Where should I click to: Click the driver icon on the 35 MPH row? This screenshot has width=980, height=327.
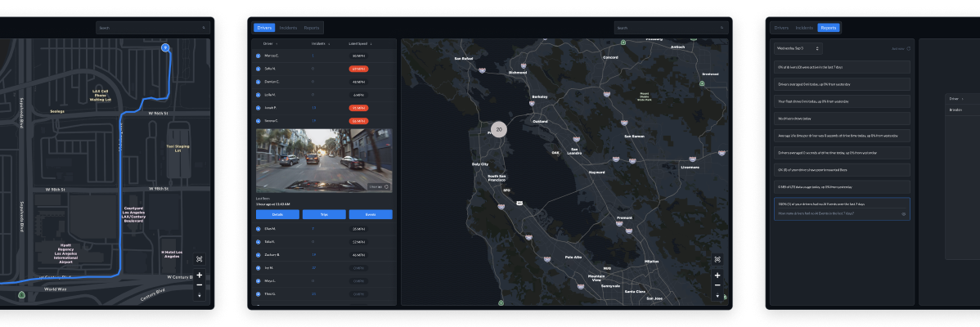tap(258, 229)
